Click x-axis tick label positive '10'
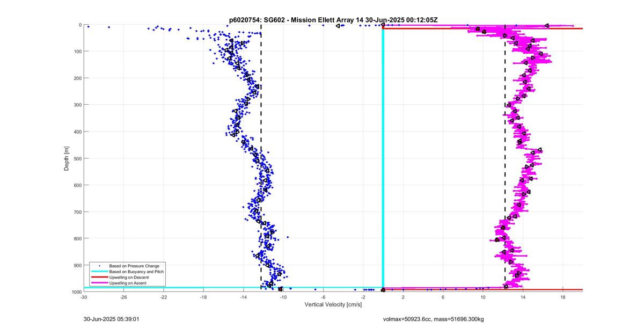 coord(483,297)
